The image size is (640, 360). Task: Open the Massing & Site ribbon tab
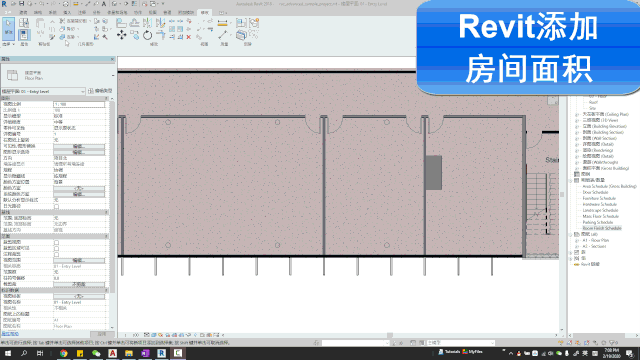(x=117, y=13)
